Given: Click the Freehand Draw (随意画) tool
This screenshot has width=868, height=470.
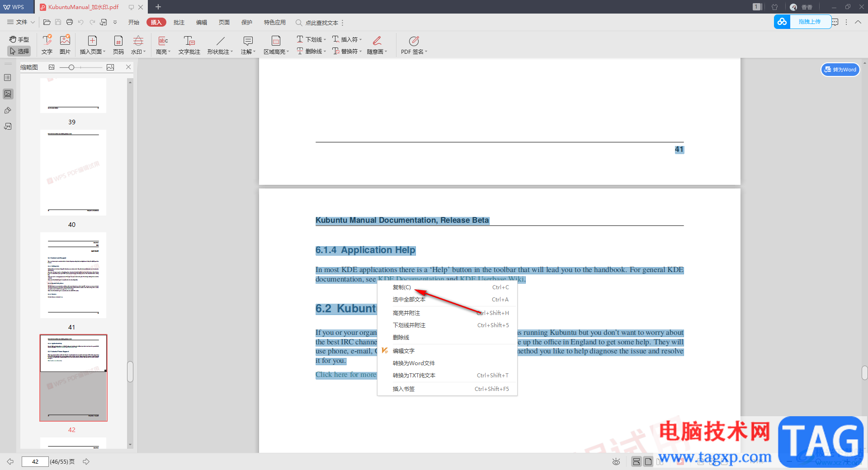Looking at the screenshot, I should click(x=377, y=45).
